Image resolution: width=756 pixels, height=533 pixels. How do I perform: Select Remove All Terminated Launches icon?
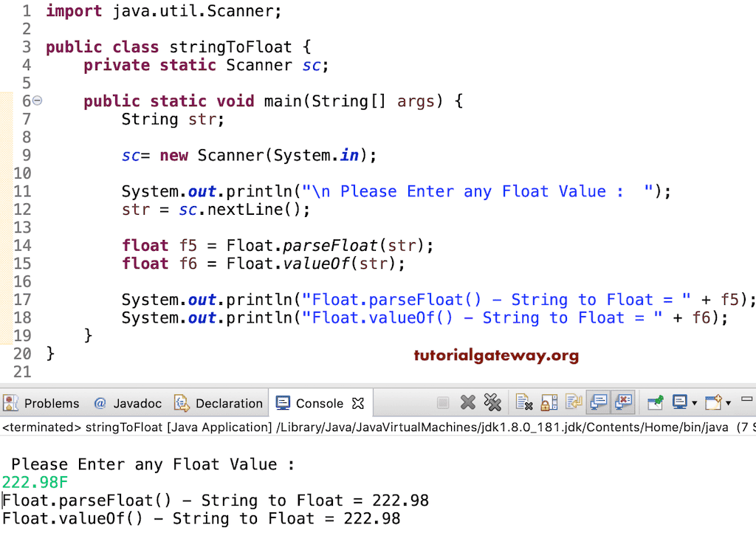[x=491, y=402]
